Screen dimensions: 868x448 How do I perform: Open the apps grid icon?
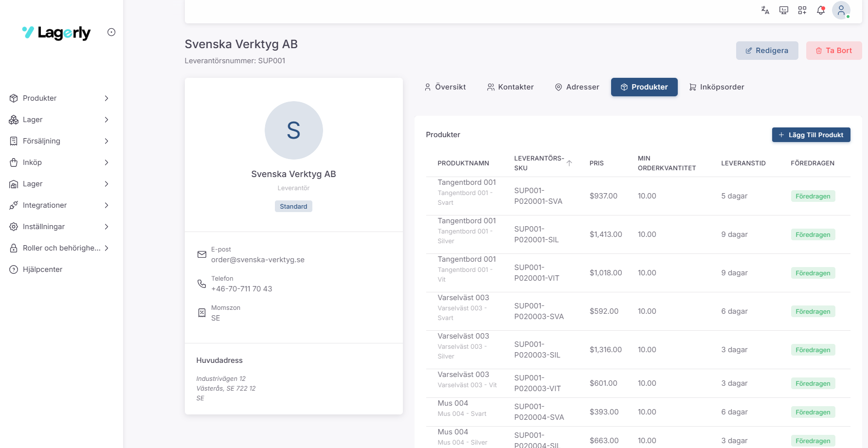click(x=802, y=10)
